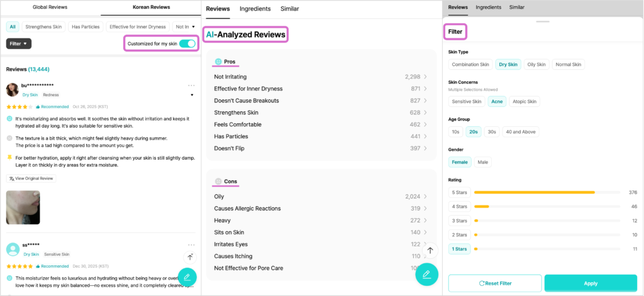644x296 pixels.
Task: Switch to the Global Reviews tab
Action: point(50,8)
